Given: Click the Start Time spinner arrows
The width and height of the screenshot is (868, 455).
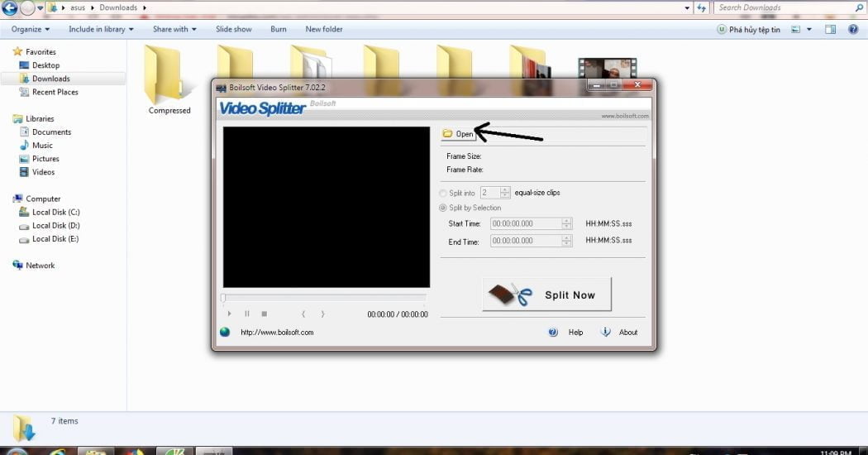Looking at the screenshot, I should point(566,223).
